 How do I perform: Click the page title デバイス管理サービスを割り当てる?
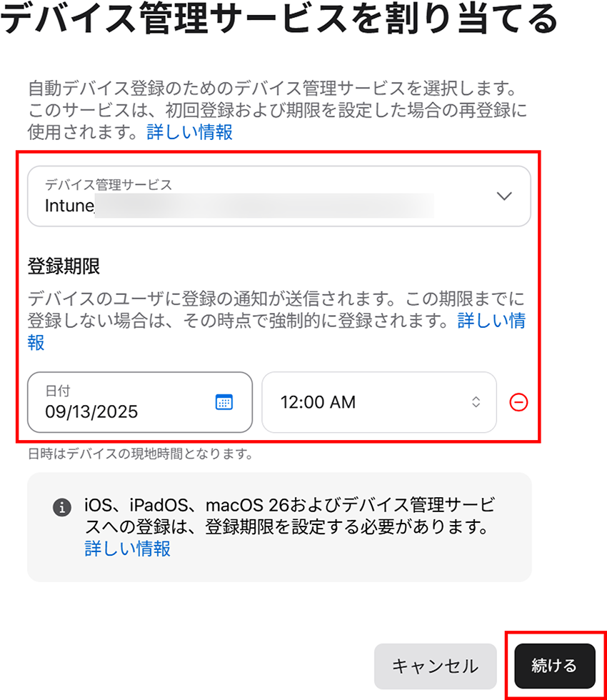[279, 19]
